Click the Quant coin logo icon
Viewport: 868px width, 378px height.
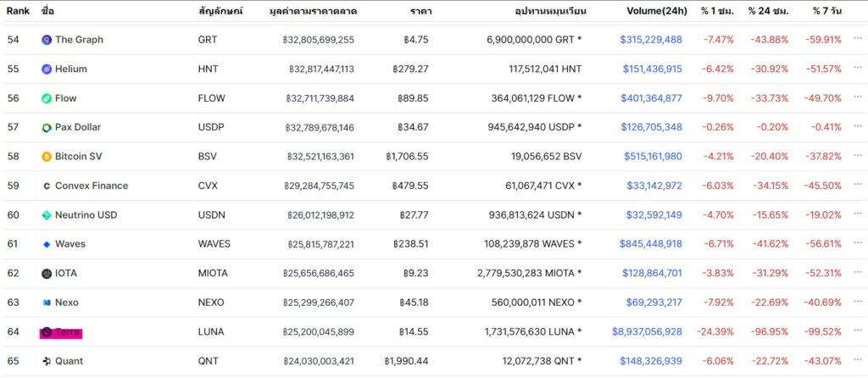pyautogui.click(x=47, y=361)
